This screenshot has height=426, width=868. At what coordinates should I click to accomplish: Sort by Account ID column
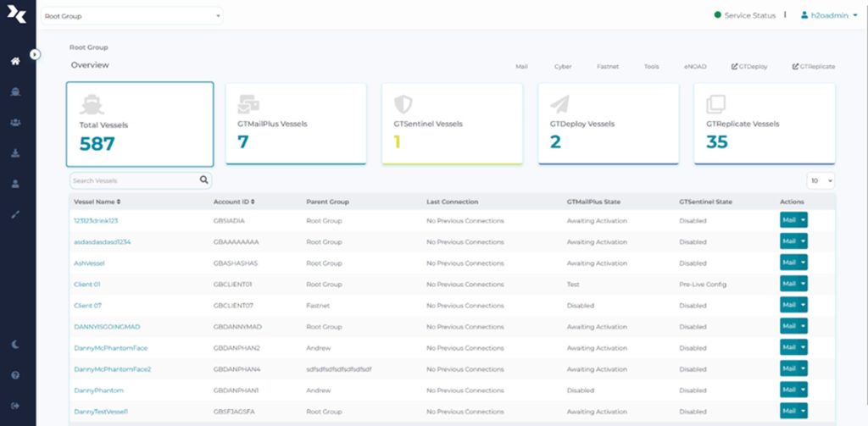234,202
